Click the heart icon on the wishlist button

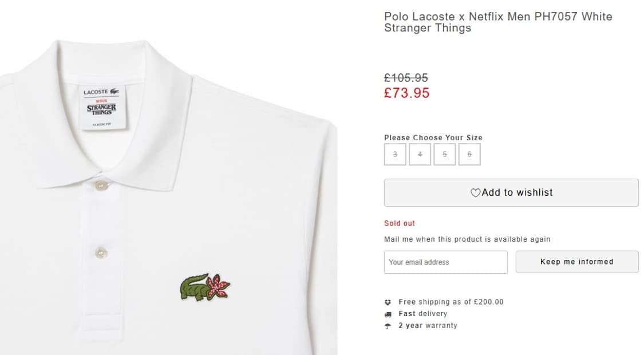475,193
